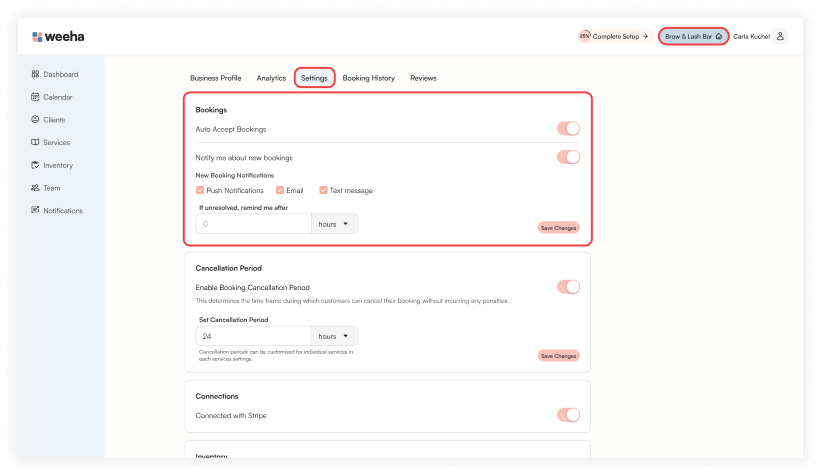Click the 25% setup progress badge

[584, 36]
